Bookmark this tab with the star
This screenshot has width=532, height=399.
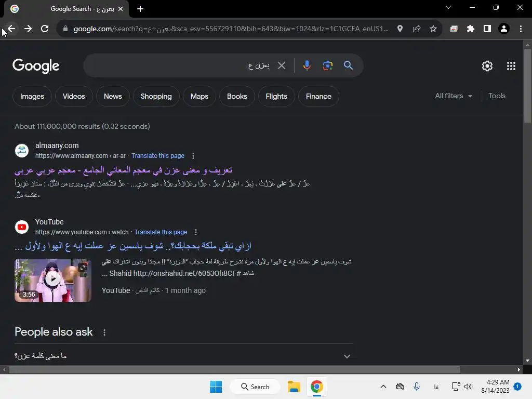[433, 29]
